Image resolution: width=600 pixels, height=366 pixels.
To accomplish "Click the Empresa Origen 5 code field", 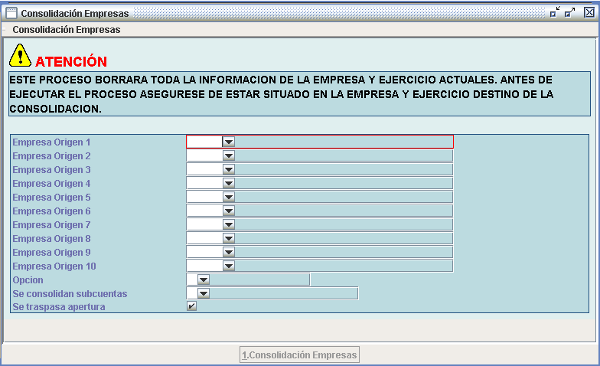I will point(205,197).
